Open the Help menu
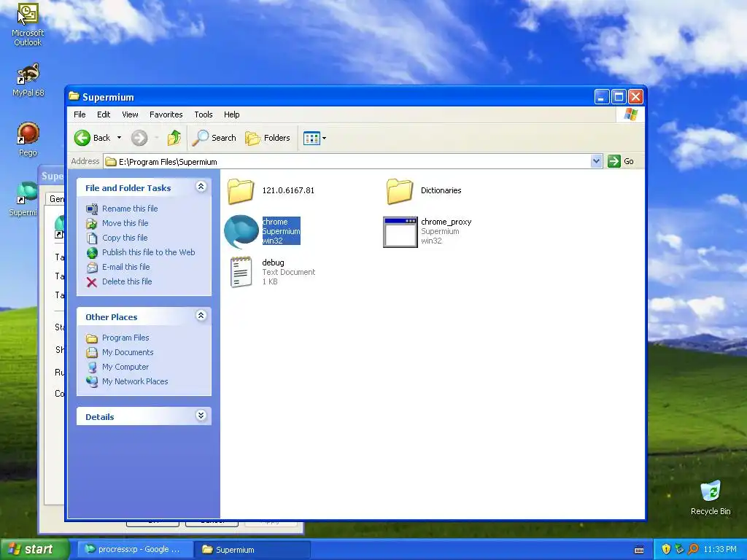747x560 pixels. pyautogui.click(x=231, y=114)
